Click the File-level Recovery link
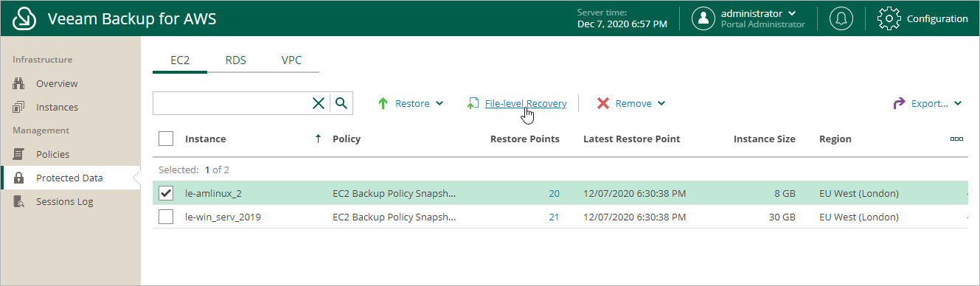This screenshot has height=286, width=980. coord(526,104)
